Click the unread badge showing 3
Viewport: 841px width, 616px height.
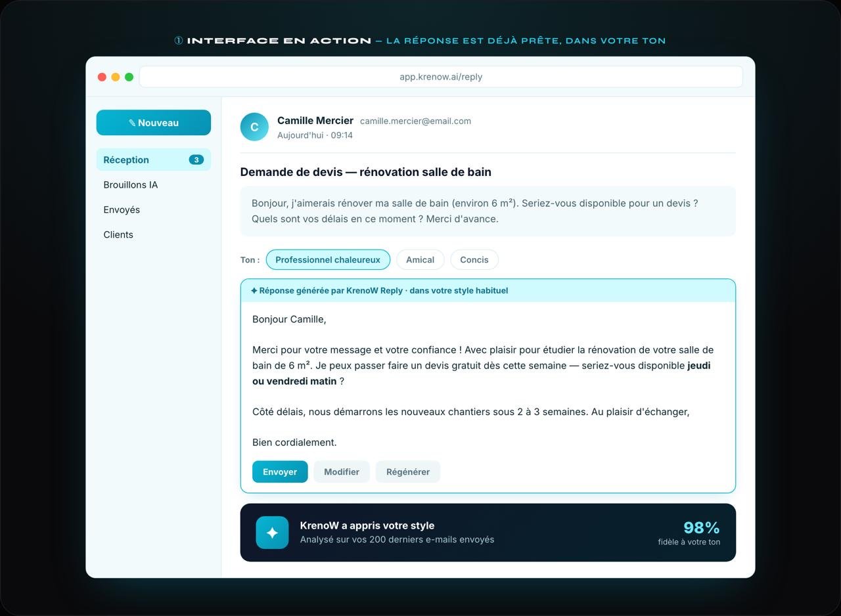click(196, 160)
